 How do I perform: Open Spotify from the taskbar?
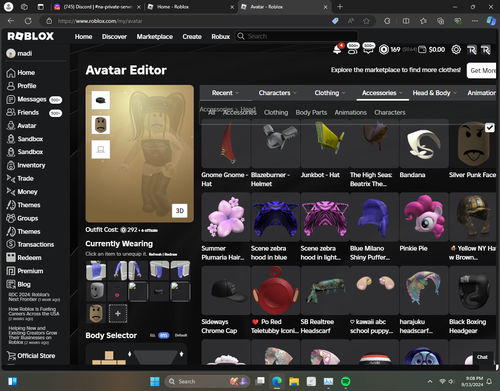tap(346, 381)
